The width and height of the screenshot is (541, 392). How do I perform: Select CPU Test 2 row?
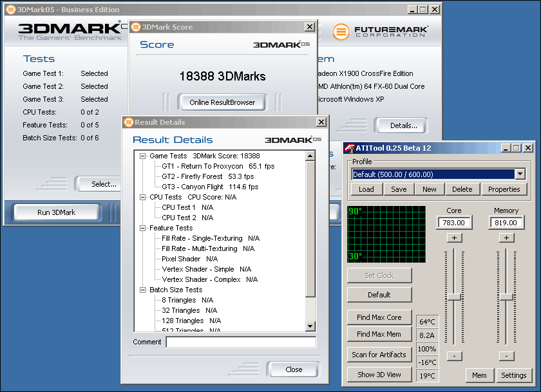point(187,218)
